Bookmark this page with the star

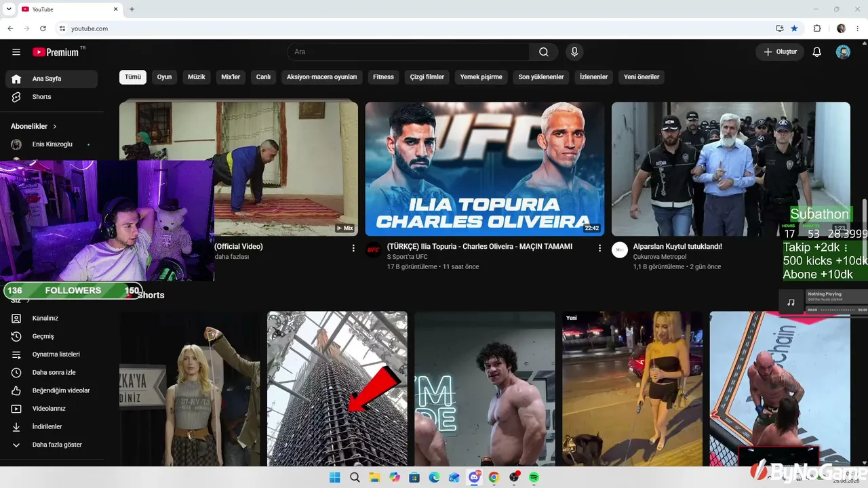(794, 28)
